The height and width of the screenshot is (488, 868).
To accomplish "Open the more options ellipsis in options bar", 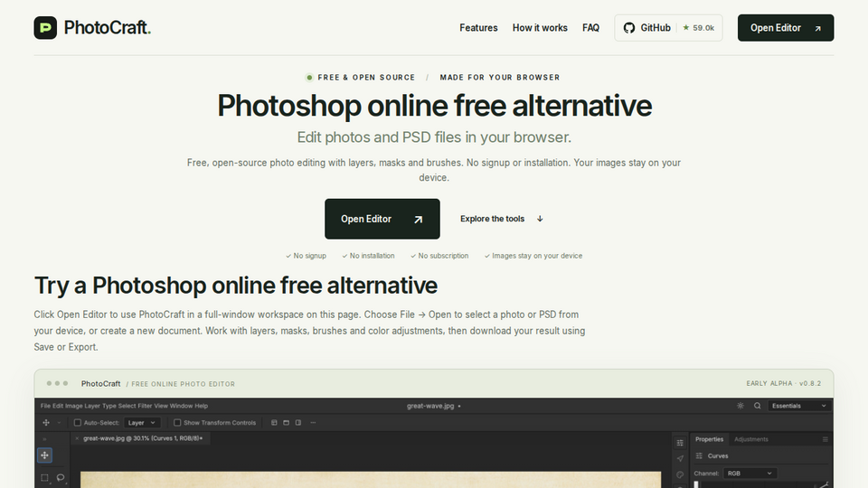I will tap(314, 423).
